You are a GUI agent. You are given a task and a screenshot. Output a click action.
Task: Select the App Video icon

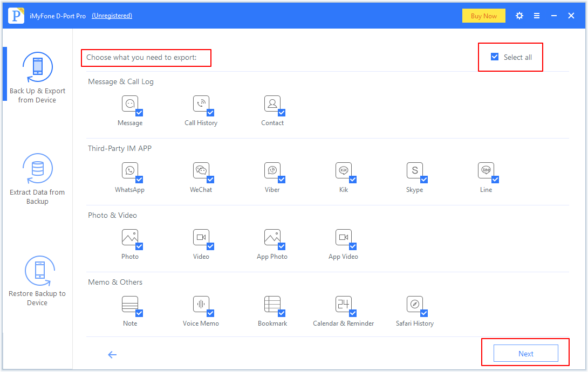point(344,238)
